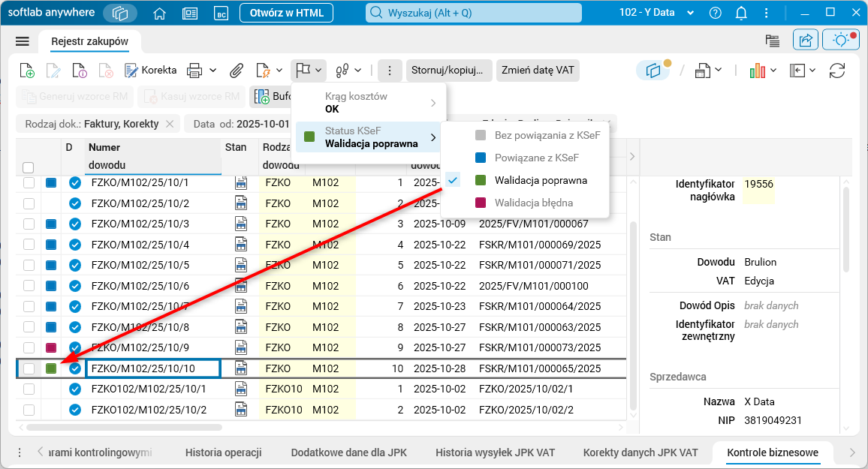Click the horizontal scrollbar under the table
868x469 pixels.
(124, 428)
